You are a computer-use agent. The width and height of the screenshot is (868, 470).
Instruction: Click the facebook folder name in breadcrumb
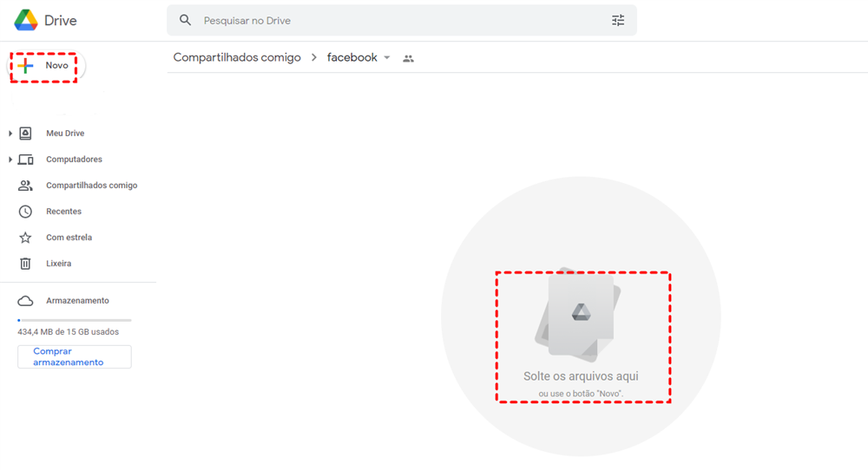[352, 57]
